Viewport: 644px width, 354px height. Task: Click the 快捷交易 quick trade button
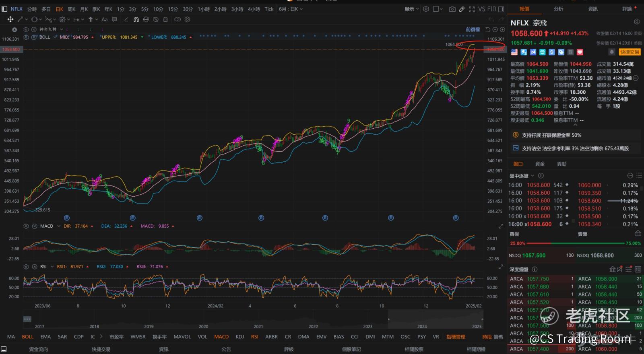tap(630, 52)
